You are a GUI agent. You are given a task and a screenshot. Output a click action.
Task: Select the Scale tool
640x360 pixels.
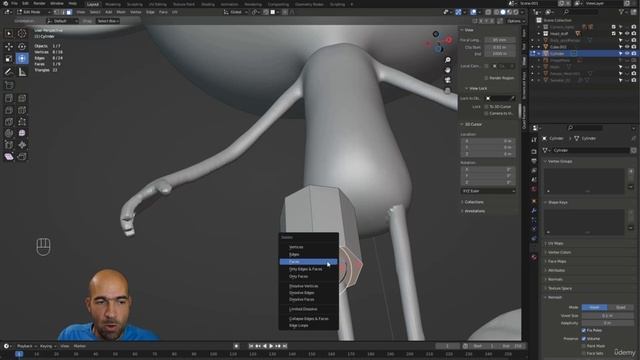[x=9, y=59]
